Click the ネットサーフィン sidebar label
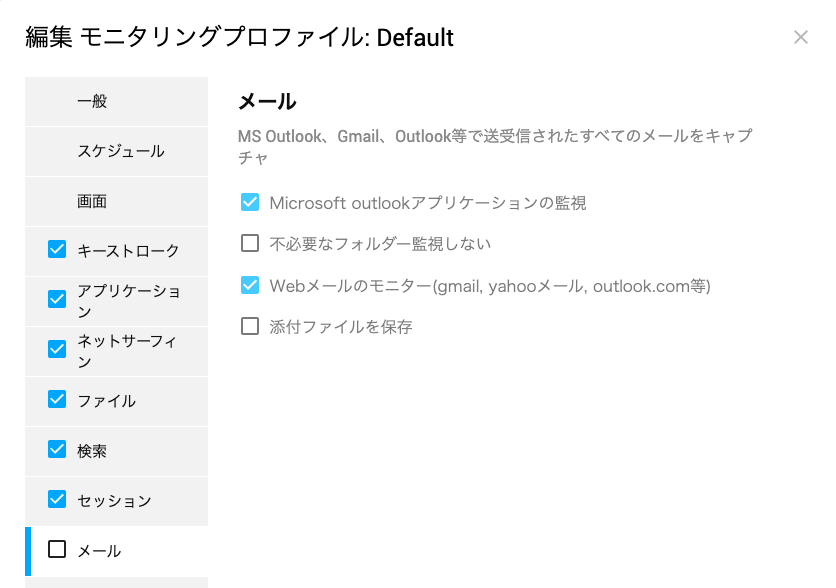This screenshot has width=836, height=588. point(127,351)
